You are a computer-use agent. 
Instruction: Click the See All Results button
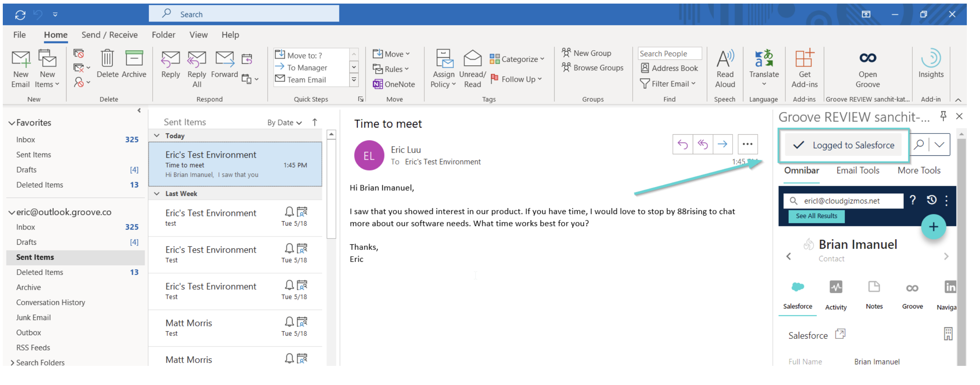(x=816, y=216)
